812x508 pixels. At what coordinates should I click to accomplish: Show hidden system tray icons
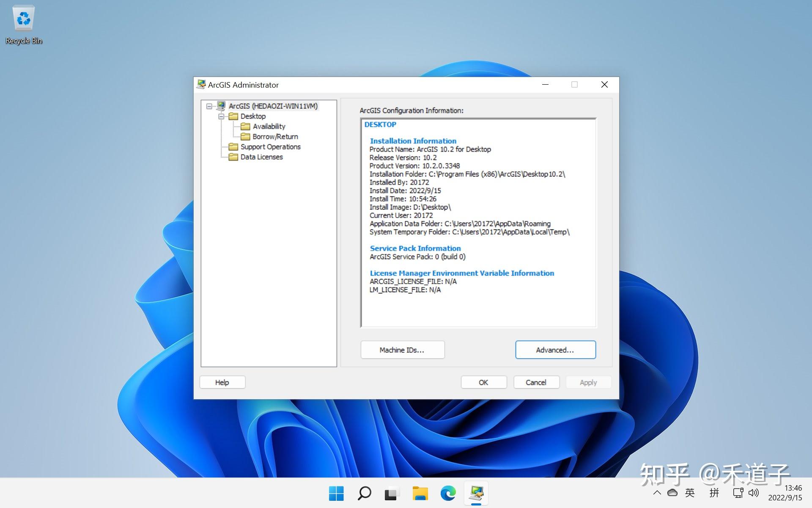point(657,493)
